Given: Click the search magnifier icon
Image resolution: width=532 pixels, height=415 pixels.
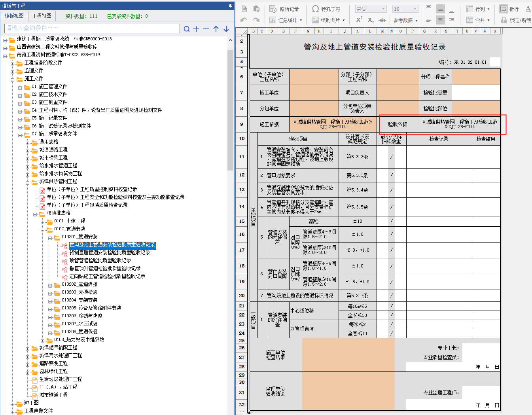Looking at the screenshot, I should pyautogui.click(x=187, y=28).
